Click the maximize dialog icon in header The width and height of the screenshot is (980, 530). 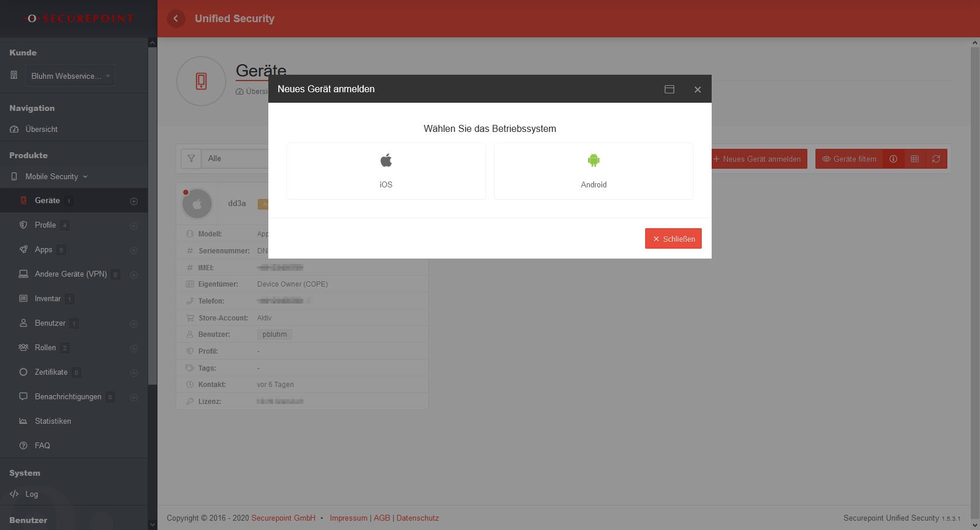coord(669,89)
